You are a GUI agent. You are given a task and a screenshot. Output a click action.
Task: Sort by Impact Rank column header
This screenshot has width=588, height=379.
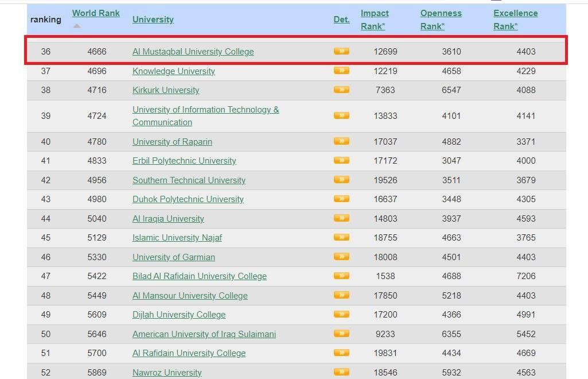coord(374,20)
